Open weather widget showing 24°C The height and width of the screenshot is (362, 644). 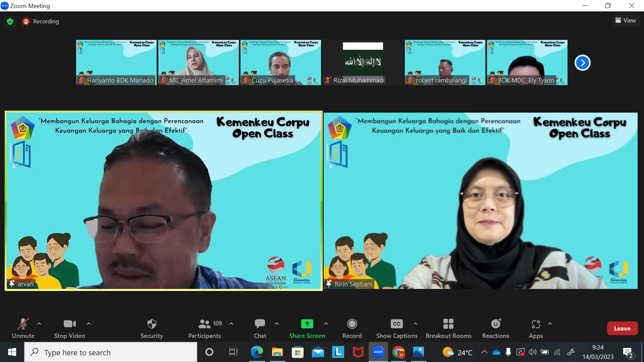point(457,352)
